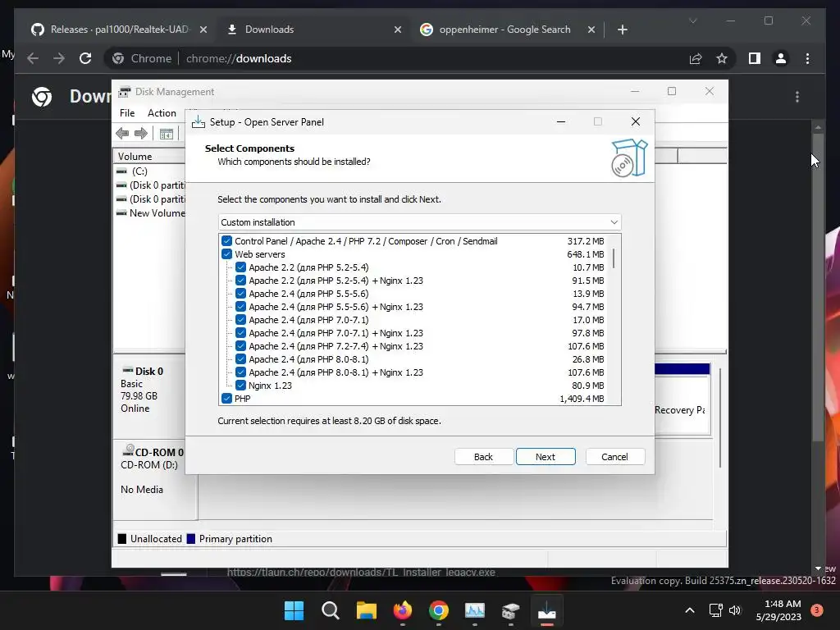The height and width of the screenshot is (630, 840).
Task: Open Chrome three-dot main menu
Action: point(807,58)
